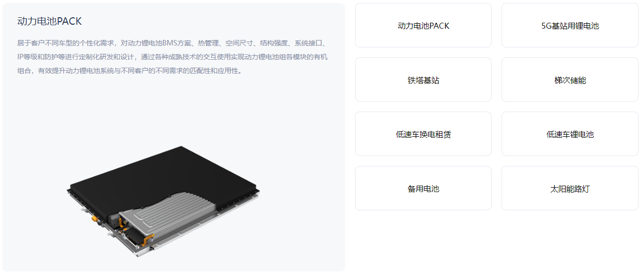Select the 梯次储能 card

coord(570,79)
